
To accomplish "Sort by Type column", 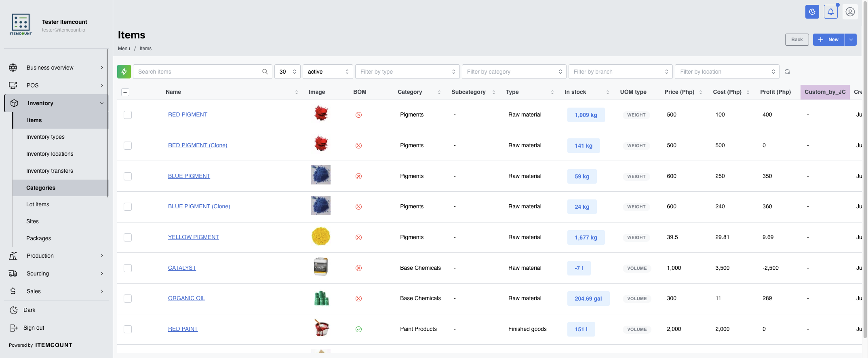I will (x=552, y=92).
